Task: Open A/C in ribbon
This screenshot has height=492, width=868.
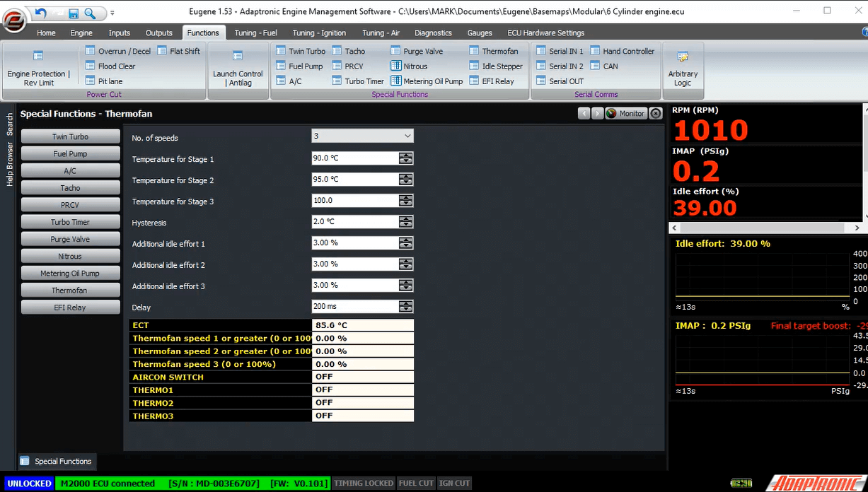Action: point(289,81)
